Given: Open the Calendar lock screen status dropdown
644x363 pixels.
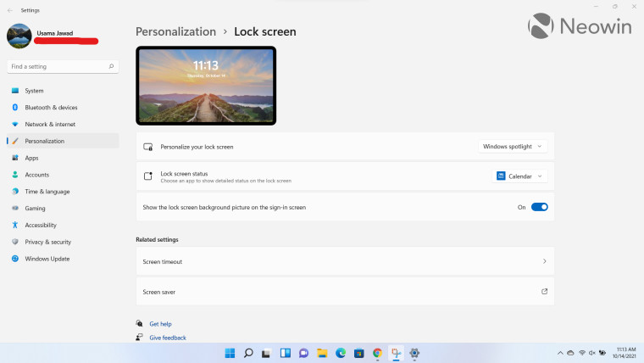Looking at the screenshot, I should [x=519, y=176].
